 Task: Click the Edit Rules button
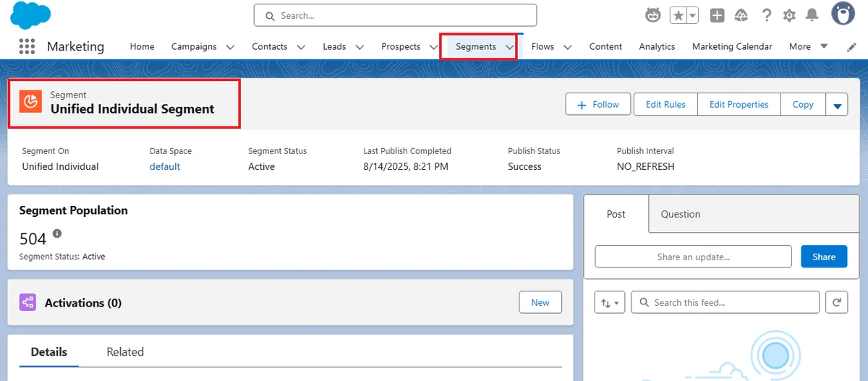click(x=665, y=104)
